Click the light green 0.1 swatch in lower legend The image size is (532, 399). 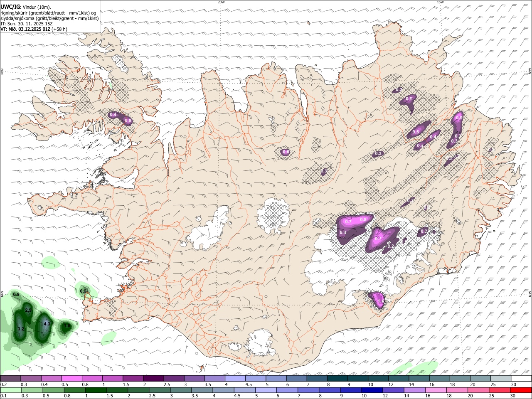[10, 390]
